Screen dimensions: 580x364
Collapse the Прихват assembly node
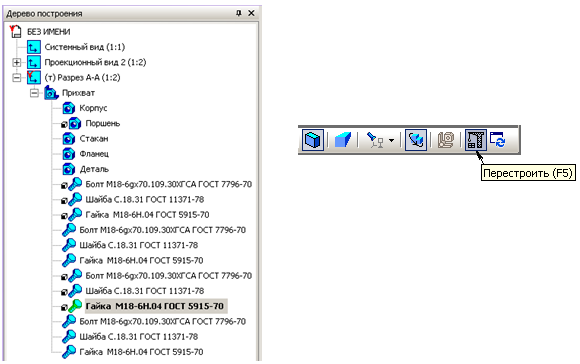pyautogui.click(x=34, y=93)
